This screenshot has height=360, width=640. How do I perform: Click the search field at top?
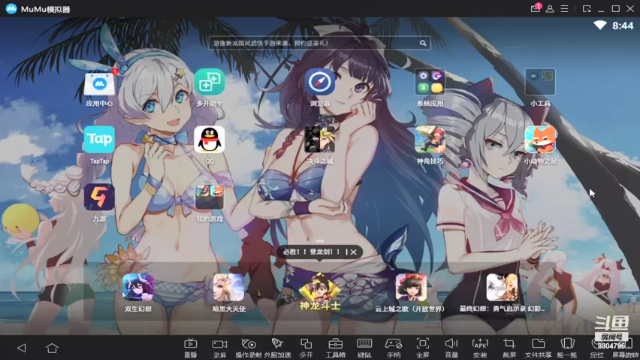coord(320,43)
